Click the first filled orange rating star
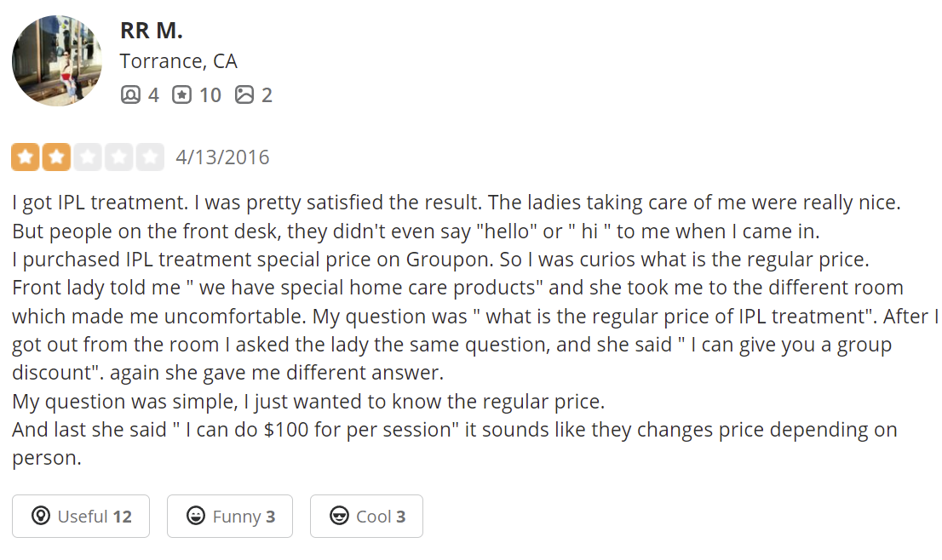942x560 pixels. coord(26,157)
